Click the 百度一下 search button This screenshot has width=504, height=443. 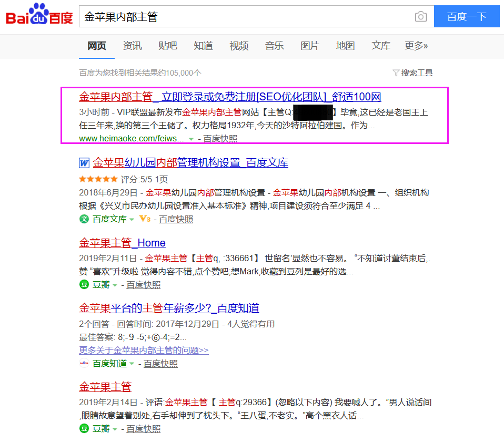[467, 16]
